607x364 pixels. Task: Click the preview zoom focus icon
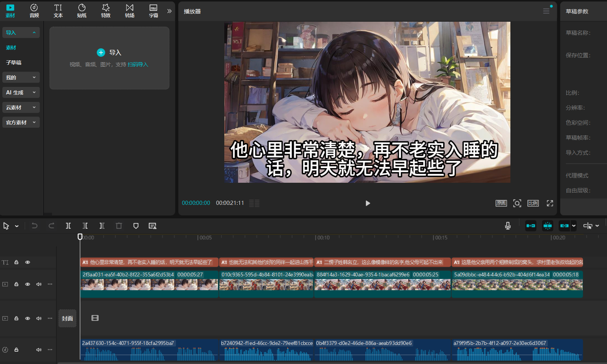[x=517, y=203]
